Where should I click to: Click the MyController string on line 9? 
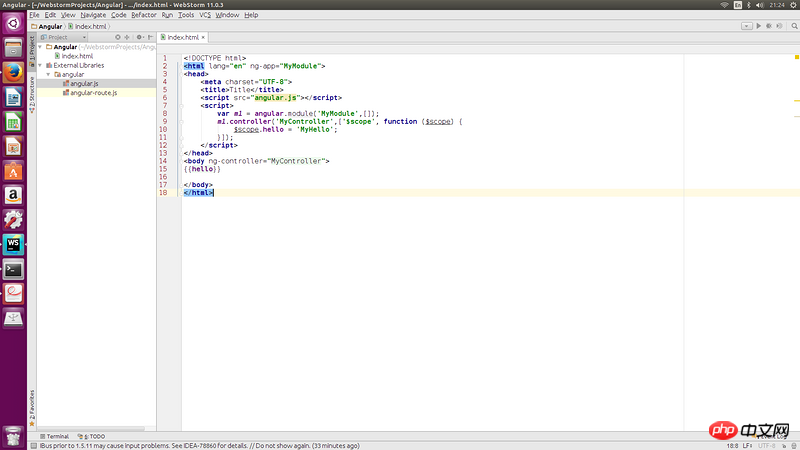(x=304, y=121)
